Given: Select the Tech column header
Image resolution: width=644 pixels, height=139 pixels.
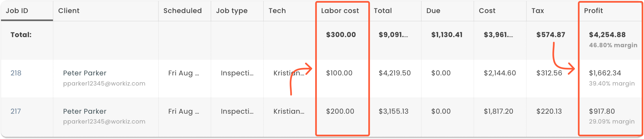Looking at the screenshot, I should click(277, 11).
